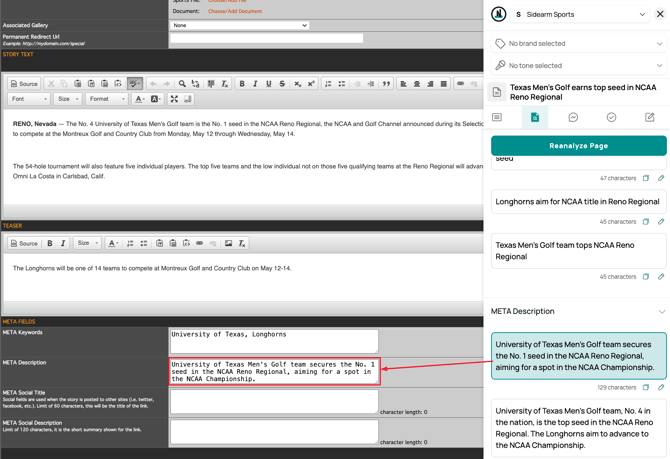
Task: Click the Choose/Add Document link
Action: click(x=235, y=12)
